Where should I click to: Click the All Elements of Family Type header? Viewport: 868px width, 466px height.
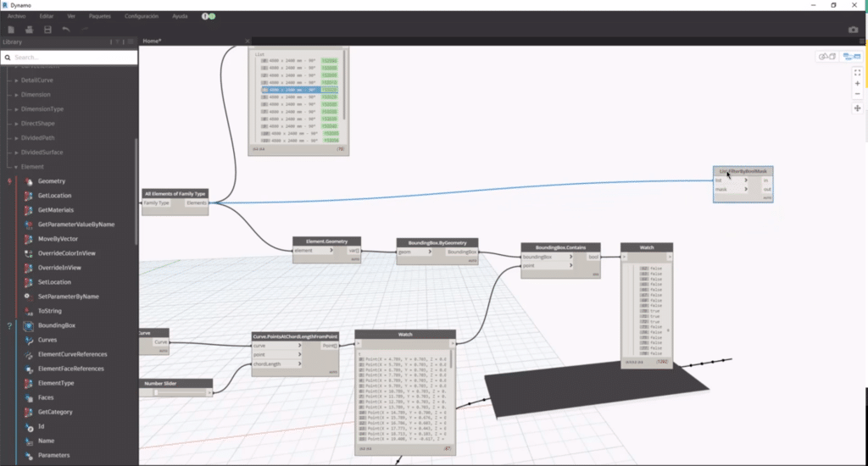click(175, 194)
